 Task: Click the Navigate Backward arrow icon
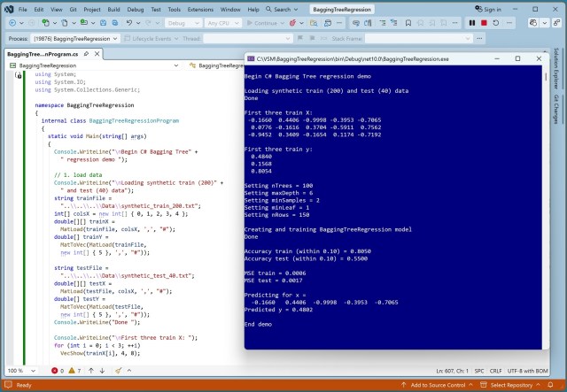tap(12, 23)
